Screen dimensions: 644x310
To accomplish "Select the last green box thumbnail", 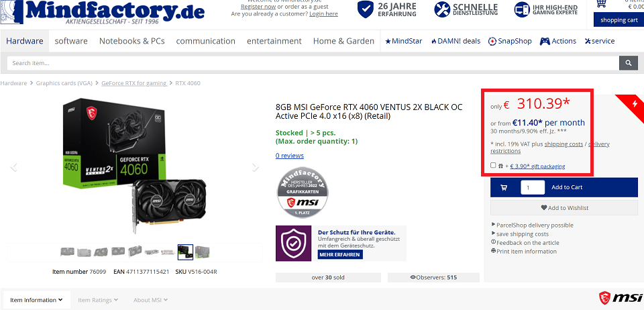I will (x=202, y=252).
